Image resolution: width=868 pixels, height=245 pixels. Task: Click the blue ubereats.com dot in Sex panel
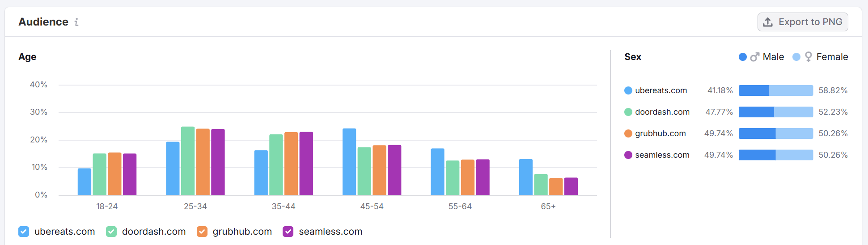tap(628, 90)
